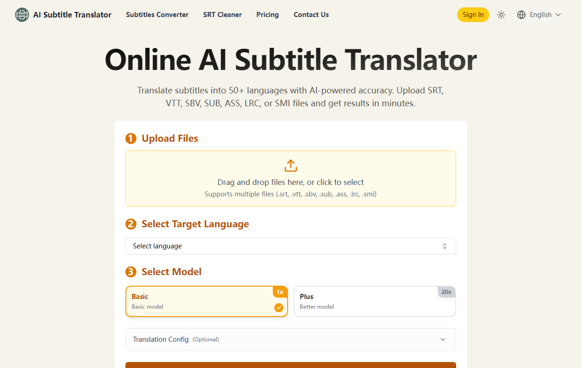Open Subtitles Converter page

tap(157, 15)
